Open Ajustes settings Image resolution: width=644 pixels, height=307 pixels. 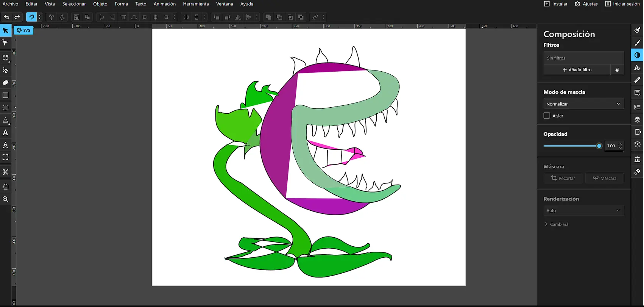(586, 4)
